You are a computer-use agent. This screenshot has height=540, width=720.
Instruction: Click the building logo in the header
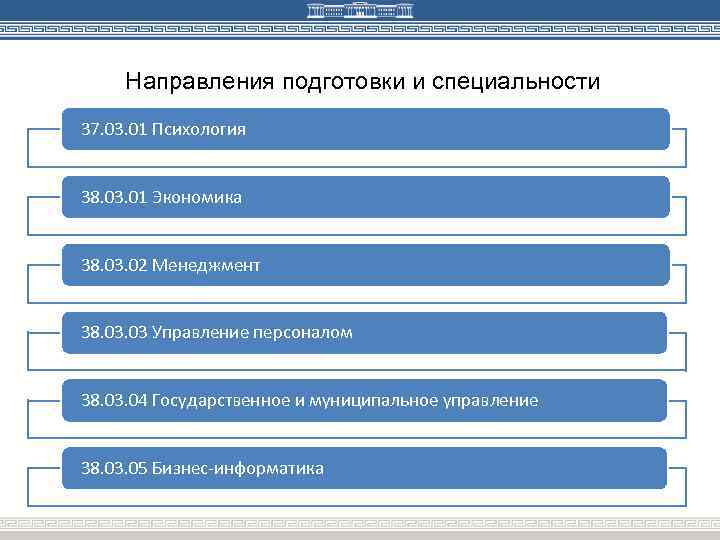tap(360, 10)
